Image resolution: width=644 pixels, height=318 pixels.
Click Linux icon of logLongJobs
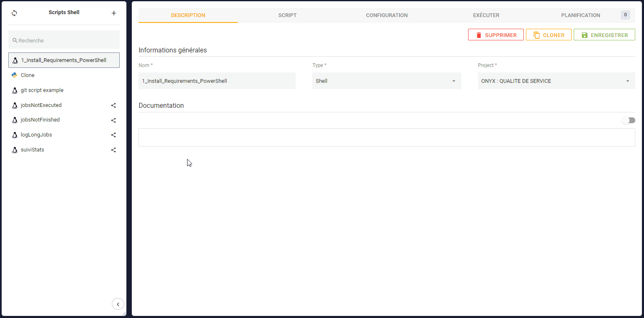(15, 135)
